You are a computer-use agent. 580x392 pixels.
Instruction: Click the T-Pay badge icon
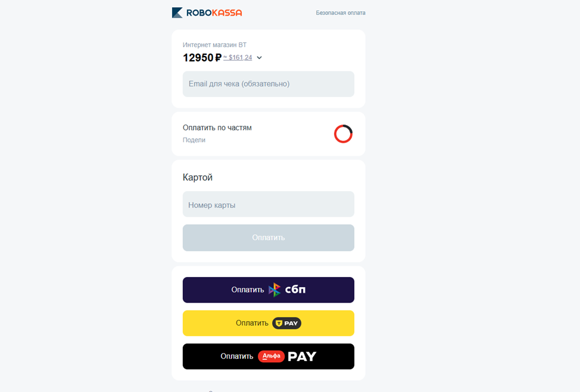click(x=286, y=323)
